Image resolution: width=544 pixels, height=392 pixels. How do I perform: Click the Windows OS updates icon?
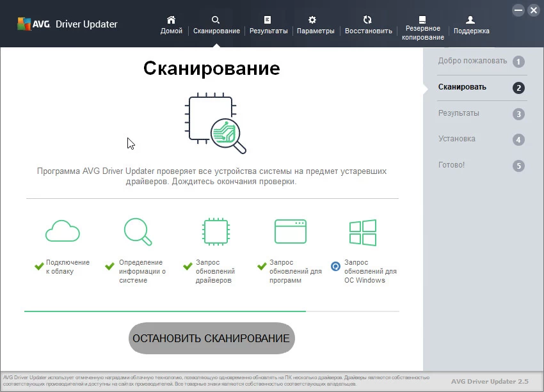click(x=362, y=232)
